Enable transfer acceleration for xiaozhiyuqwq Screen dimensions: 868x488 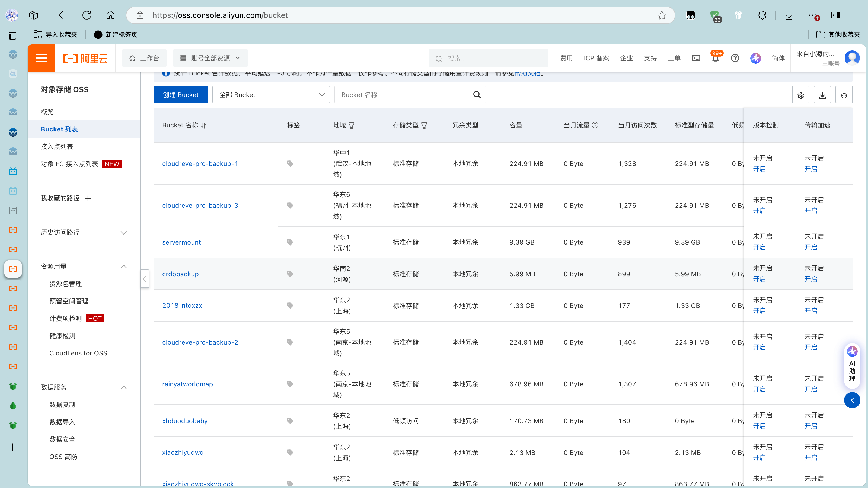click(810, 457)
